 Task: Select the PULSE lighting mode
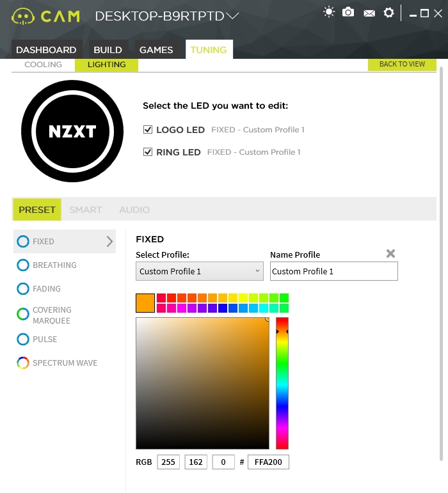(x=37, y=340)
